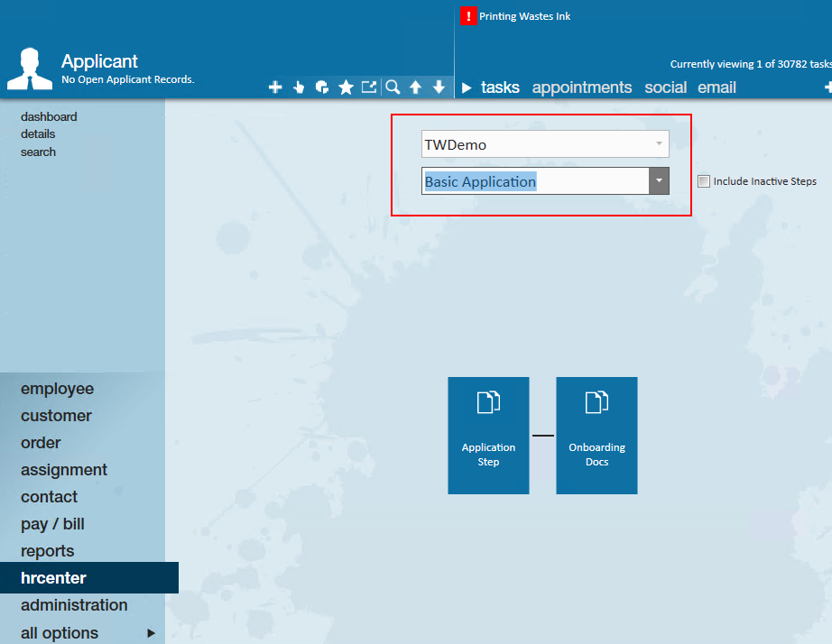Click the Applicant person avatar icon
The width and height of the screenshot is (832, 644).
[30, 69]
